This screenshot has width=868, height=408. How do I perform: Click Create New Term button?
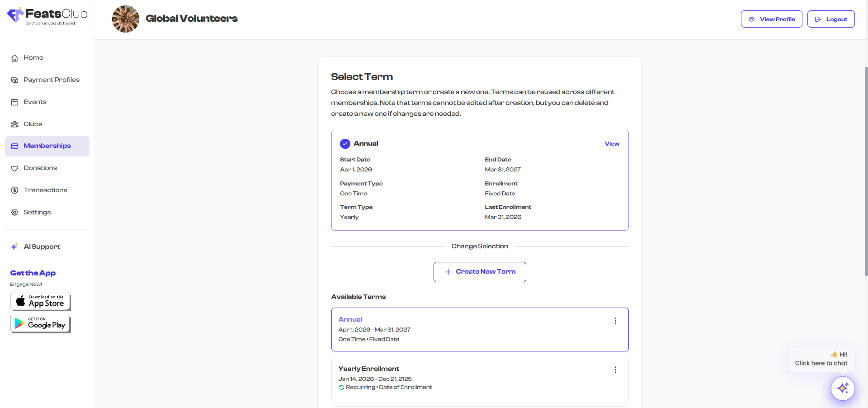point(480,272)
